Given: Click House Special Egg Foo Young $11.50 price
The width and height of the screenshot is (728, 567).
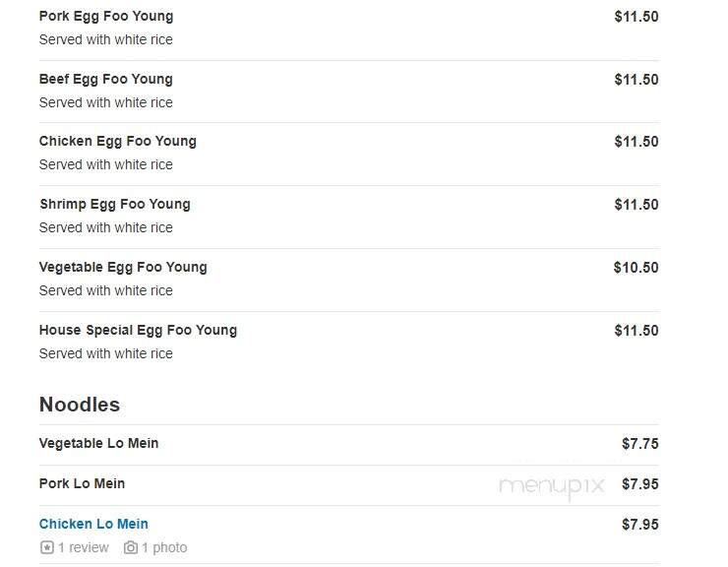Looking at the screenshot, I should point(637,331).
